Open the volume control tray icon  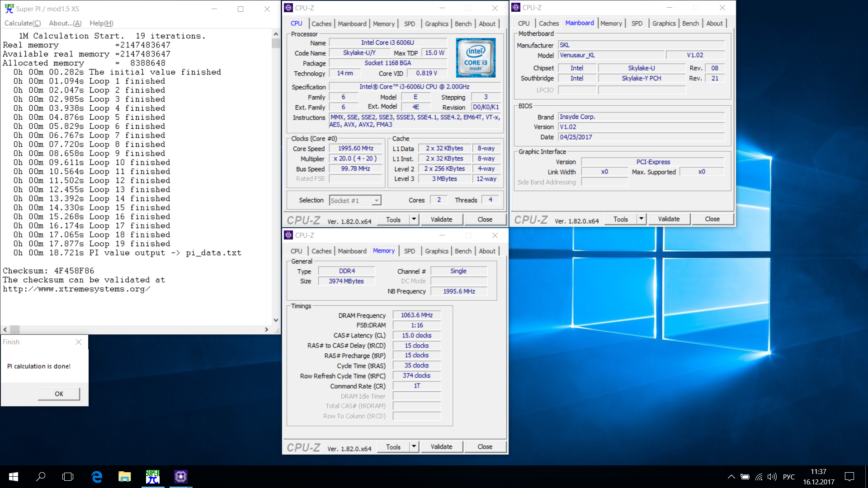(x=772, y=477)
